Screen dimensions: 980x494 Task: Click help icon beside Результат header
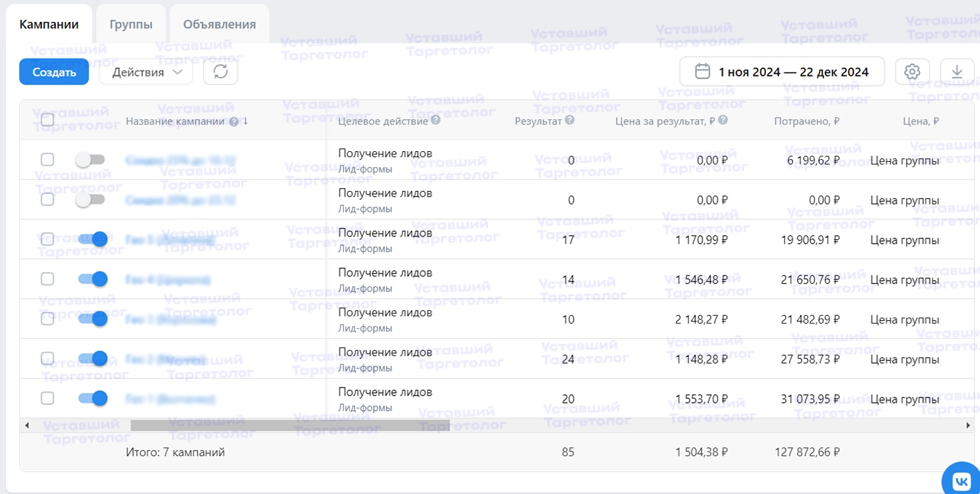tap(570, 121)
